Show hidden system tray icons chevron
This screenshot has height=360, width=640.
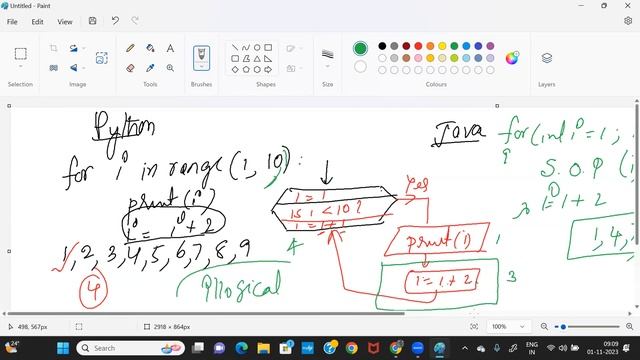(x=465, y=348)
